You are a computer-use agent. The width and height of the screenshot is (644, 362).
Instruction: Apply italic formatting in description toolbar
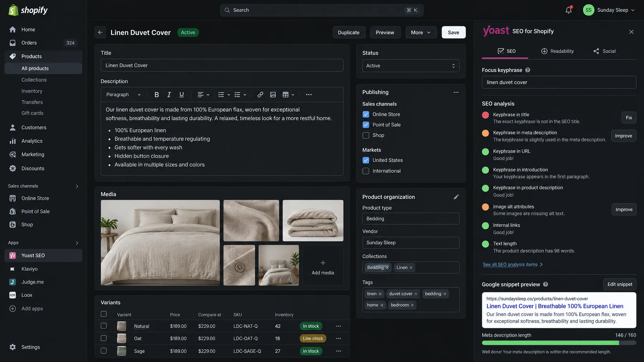[169, 95]
